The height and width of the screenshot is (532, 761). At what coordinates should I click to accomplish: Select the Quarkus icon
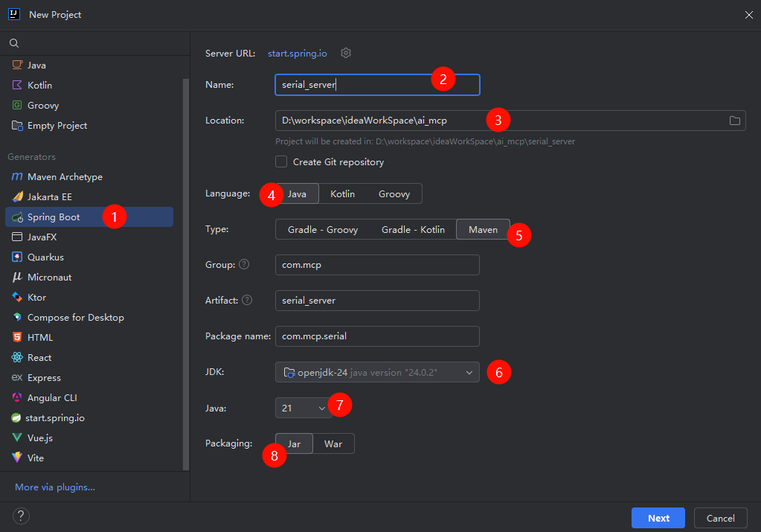(17, 257)
